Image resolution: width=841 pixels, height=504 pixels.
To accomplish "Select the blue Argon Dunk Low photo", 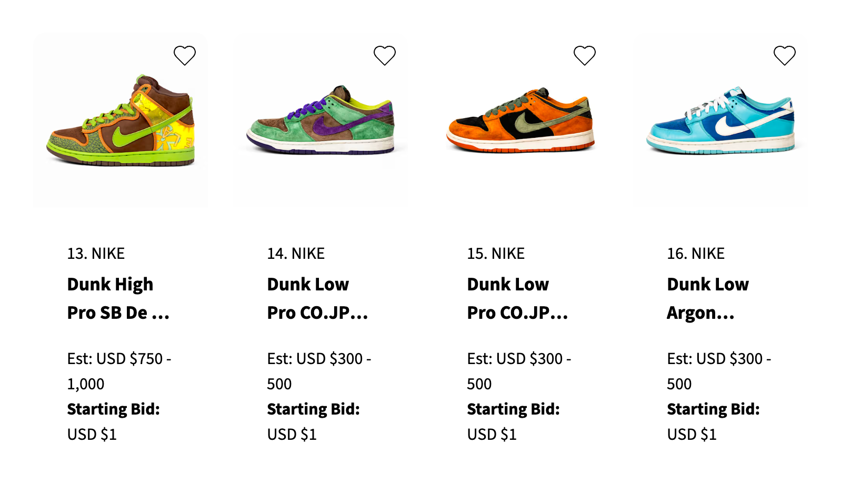I will click(x=721, y=122).
